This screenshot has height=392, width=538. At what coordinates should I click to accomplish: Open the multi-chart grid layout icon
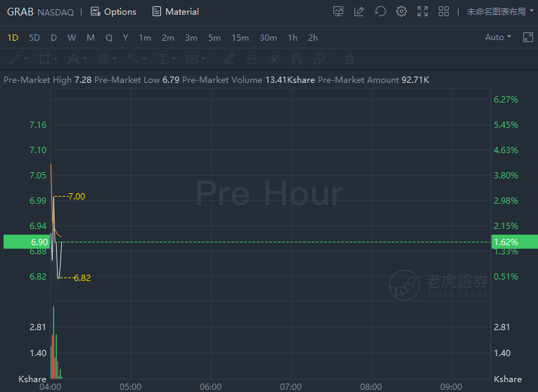click(444, 11)
